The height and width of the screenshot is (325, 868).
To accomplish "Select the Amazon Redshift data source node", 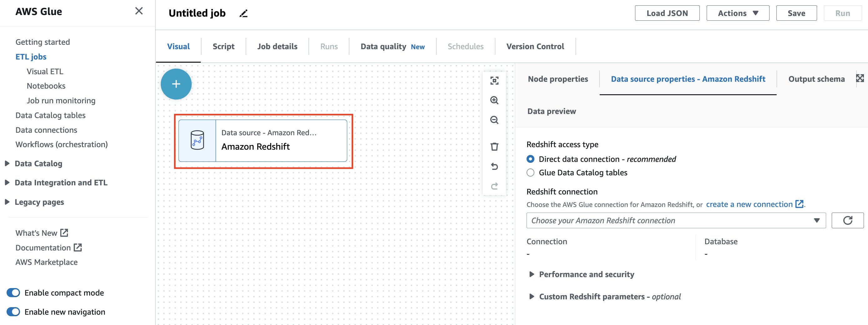I will click(x=263, y=140).
